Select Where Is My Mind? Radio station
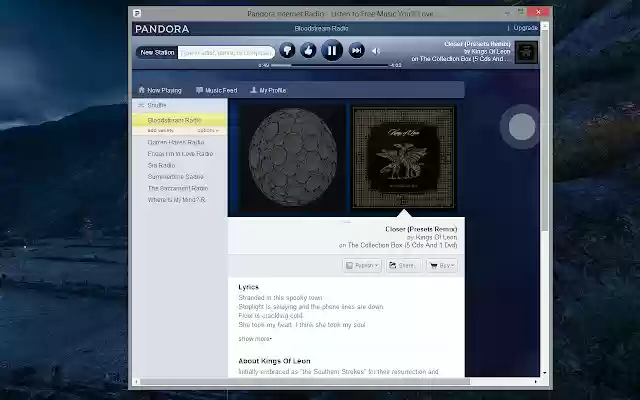The width and height of the screenshot is (640, 400). coord(176,200)
